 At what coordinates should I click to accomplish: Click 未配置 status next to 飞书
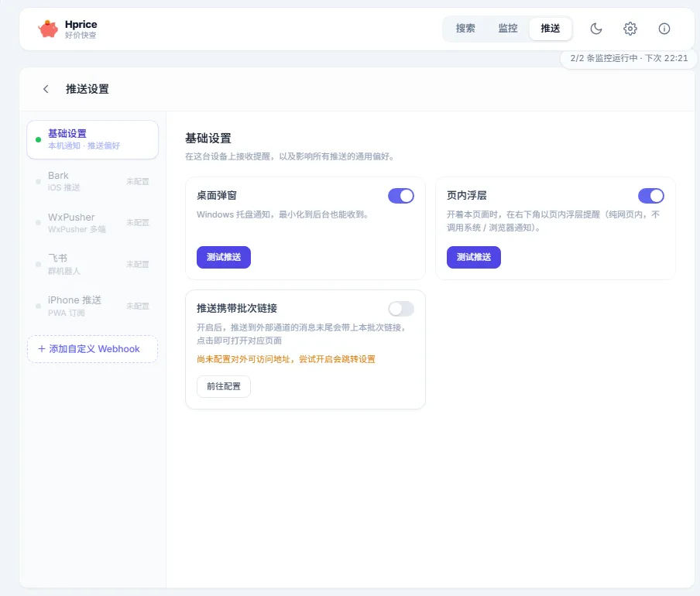tap(138, 265)
